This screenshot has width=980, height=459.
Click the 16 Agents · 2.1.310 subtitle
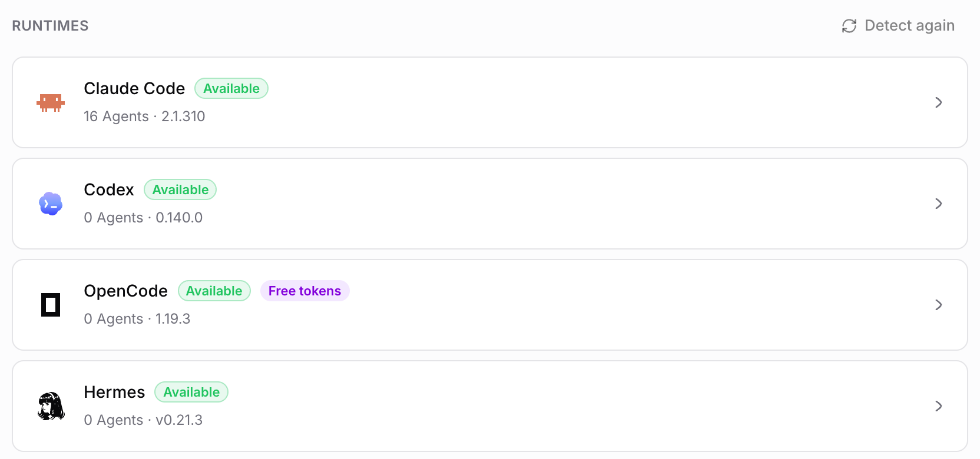tap(144, 117)
